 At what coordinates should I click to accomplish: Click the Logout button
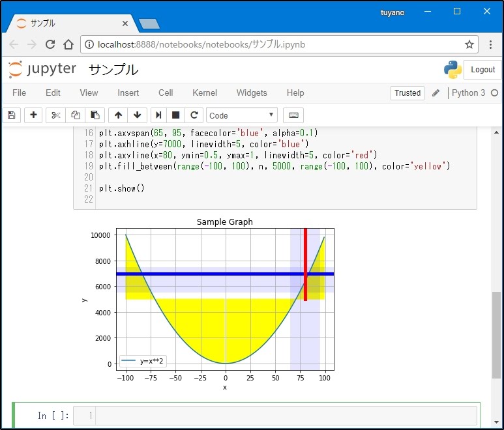coord(482,70)
